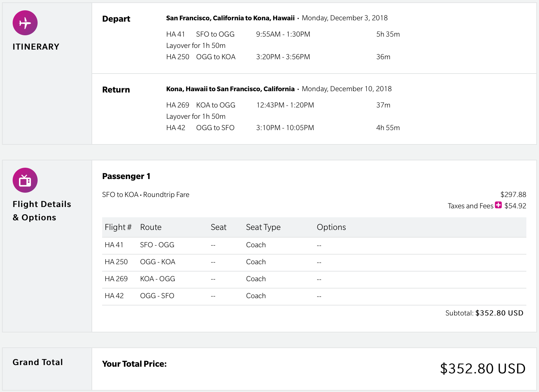Click 'OGG to SFO' in return itinerary
The width and height of the screenshot is (539, 392).
coord(215,128)
